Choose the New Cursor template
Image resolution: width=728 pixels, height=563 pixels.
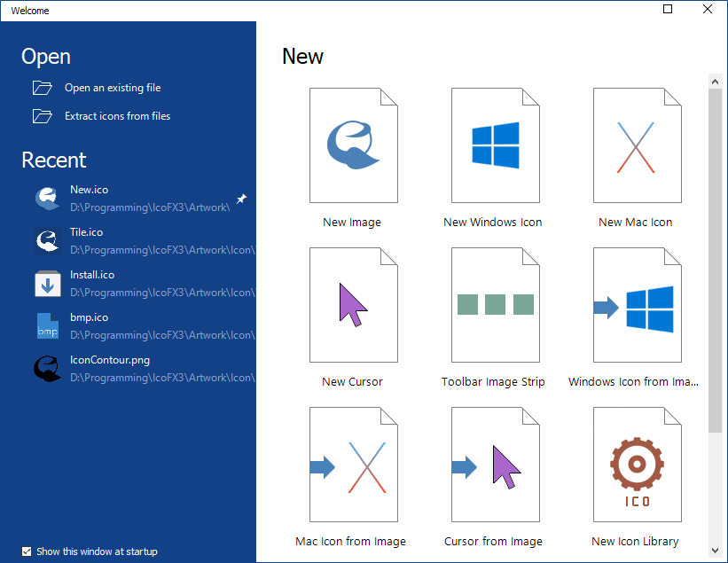(353, 306)
